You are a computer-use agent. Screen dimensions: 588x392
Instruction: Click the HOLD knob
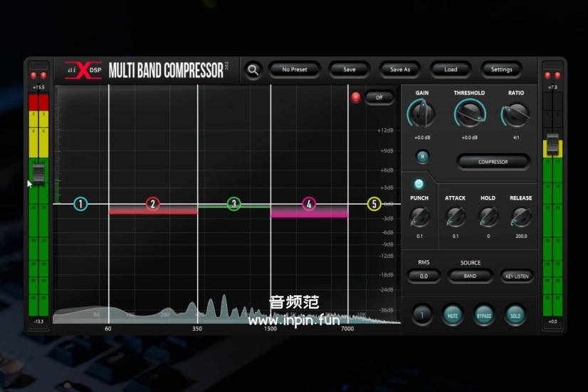click(488, 217)
